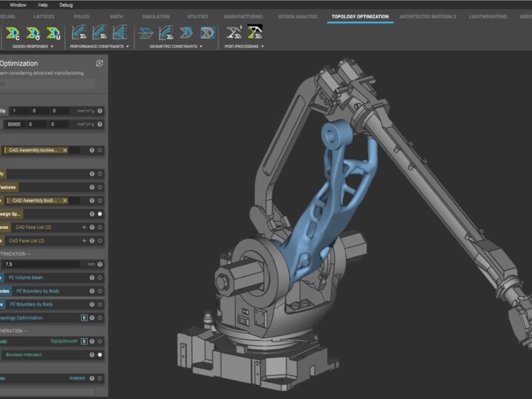The image size is (532, 399).
Task: Switch to the Lightweighting tab
Action: pos(488,16)
